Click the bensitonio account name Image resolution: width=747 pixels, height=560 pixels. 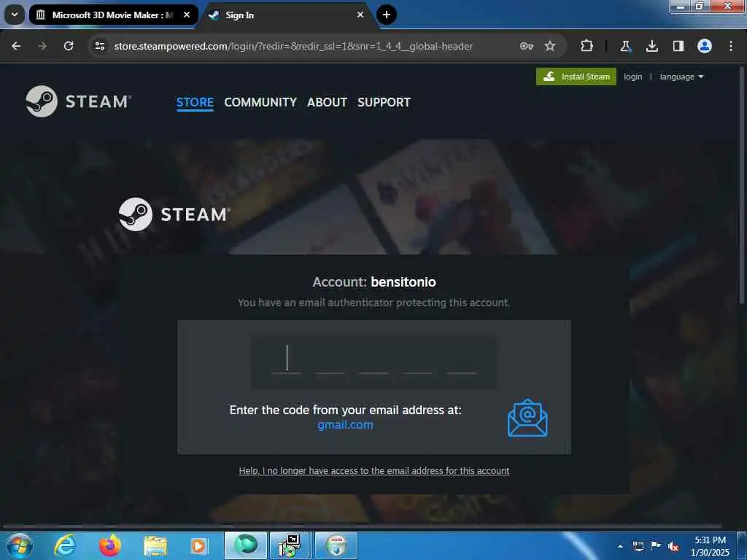pos(403,282)
